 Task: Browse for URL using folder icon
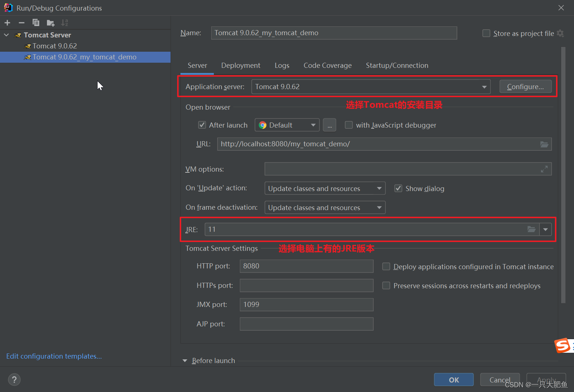click(x=544, y=144)
